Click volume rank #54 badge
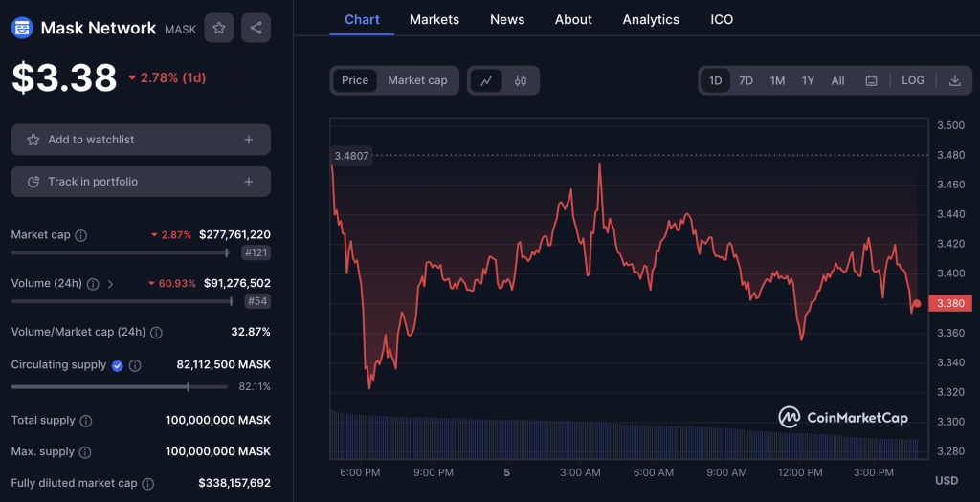Image resolution: width=980 pixels, height=502 pixels. coord(257,301)
